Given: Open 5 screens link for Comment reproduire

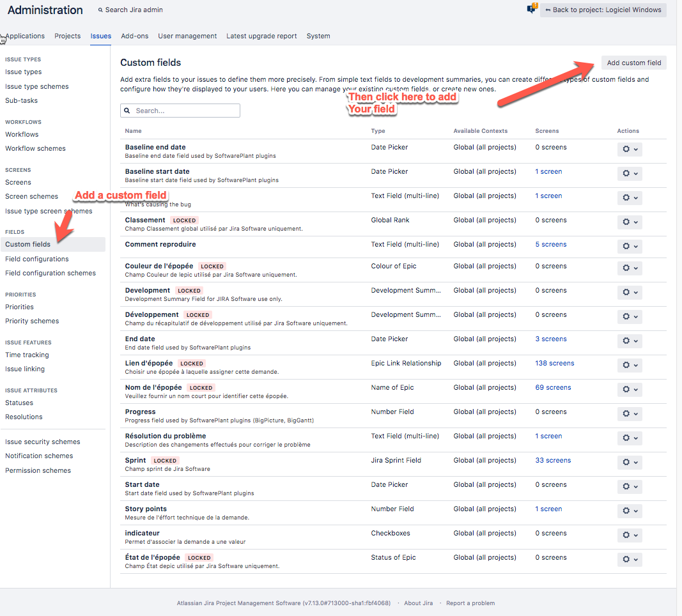Looking at the screenshot, I should pos(550,244).
